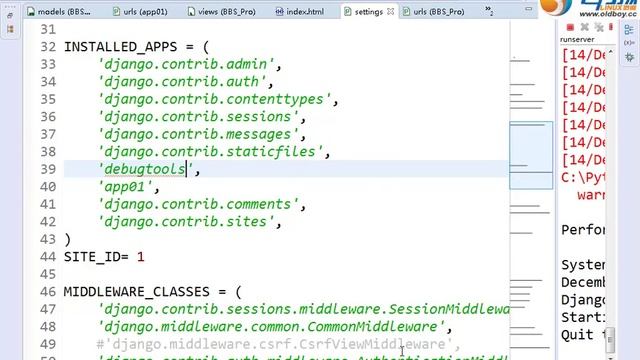Switch to the urls (app01) tab

click(140, 12)
